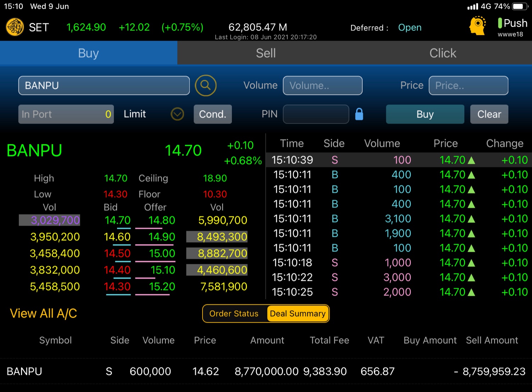Select the 15:10:18 ticker row

pyautogui.click(x=399, y=263)
